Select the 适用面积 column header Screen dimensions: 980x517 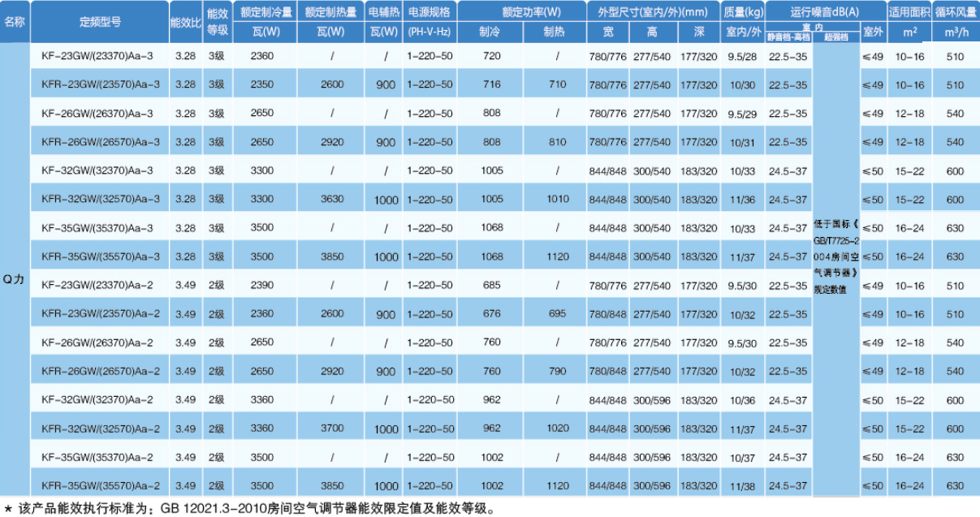coord(909,11)
